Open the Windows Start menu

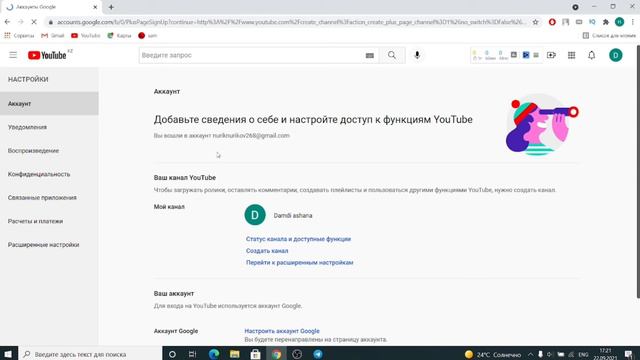[x=8, y=354]
